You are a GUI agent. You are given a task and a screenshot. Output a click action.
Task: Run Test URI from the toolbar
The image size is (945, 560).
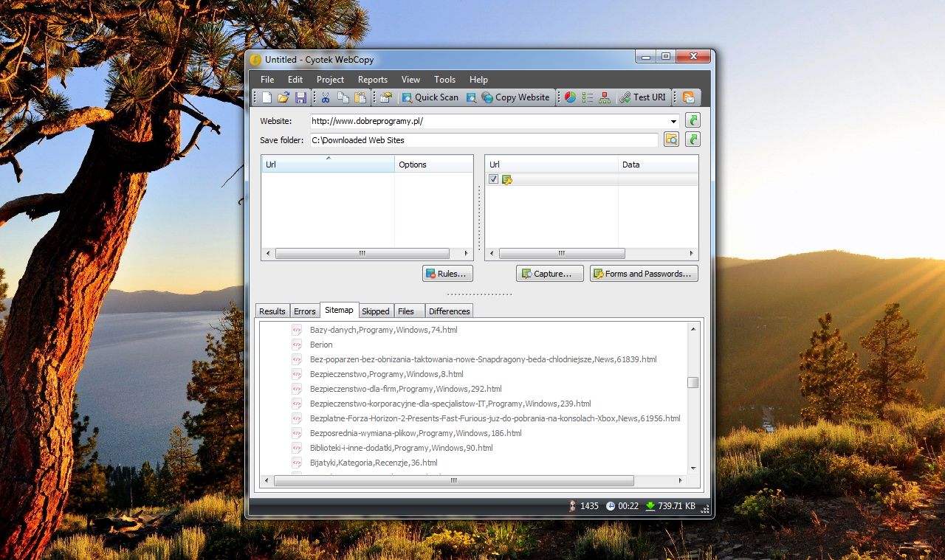(643, 97)
